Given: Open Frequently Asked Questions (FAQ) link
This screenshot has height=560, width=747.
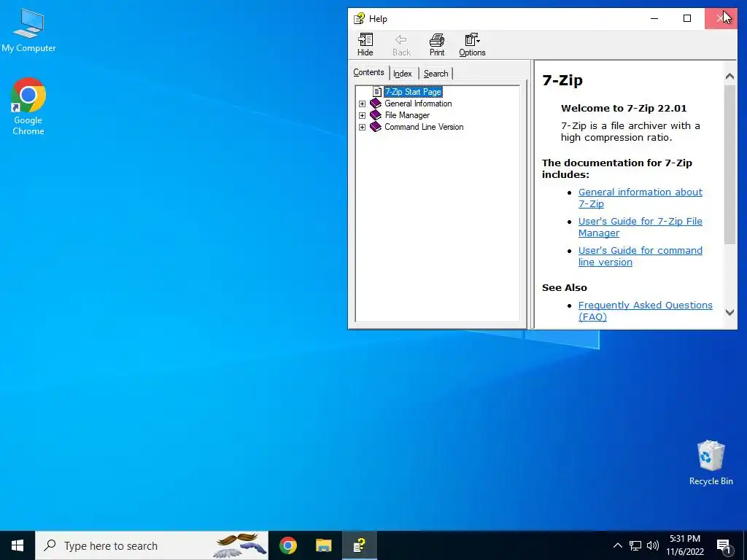Looking at the screenshot, I should pyautogui.click(x=645, y=311).
